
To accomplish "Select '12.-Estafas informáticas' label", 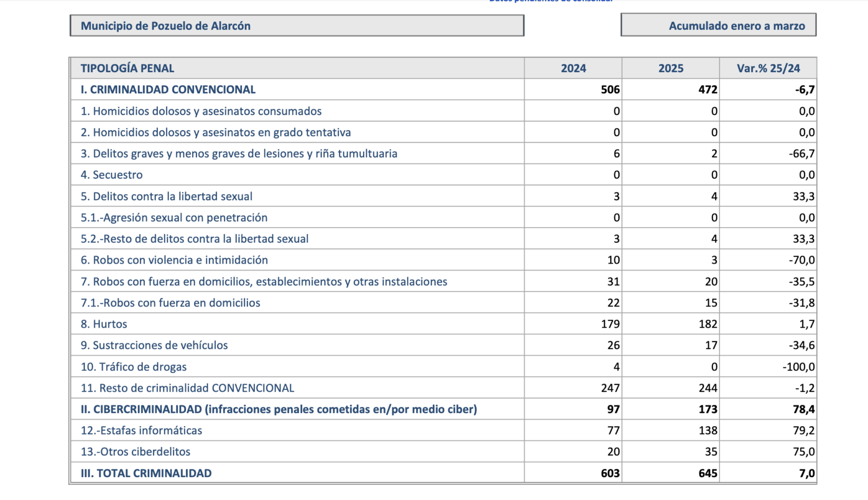I will tap(142, 430).
